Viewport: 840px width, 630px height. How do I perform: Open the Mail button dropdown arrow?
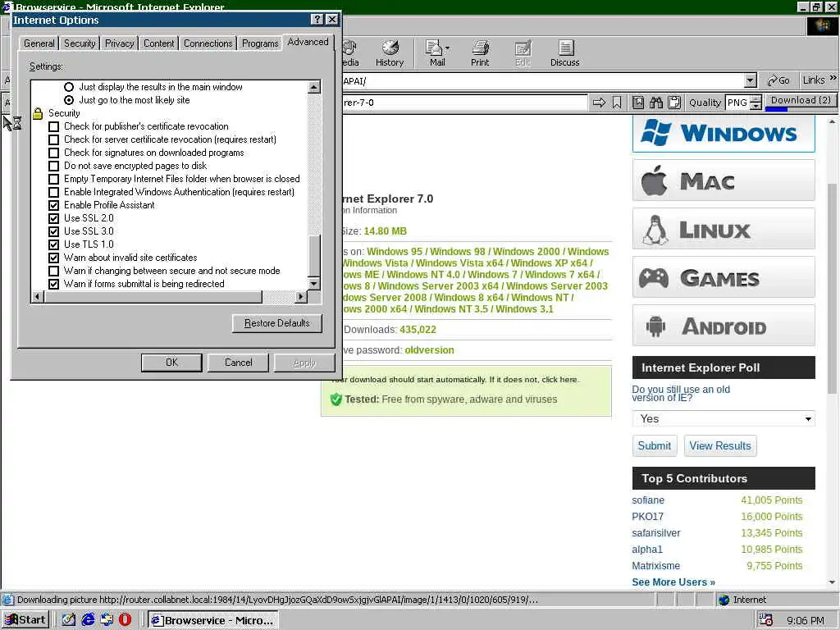click(x=448, y=48)
